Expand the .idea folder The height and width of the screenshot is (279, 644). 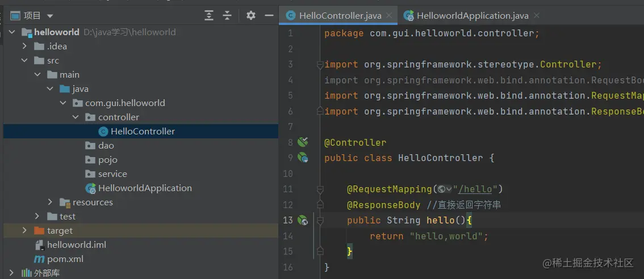coord(24,46)
